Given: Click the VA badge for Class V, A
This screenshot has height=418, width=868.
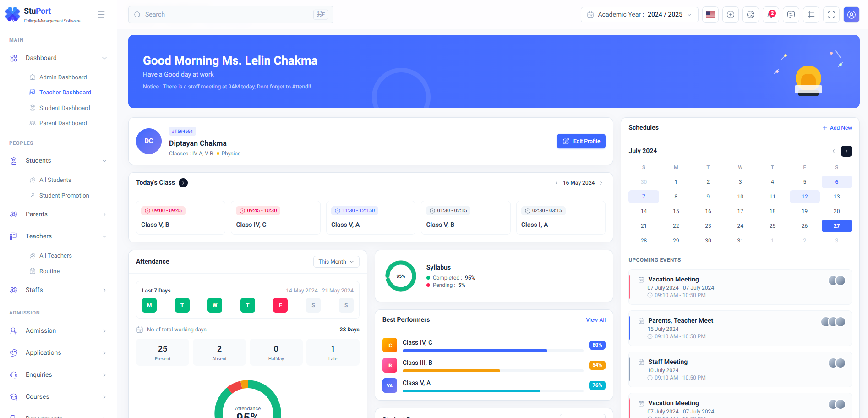Looking at the screenshot, I should pyautogui.click(x=390, y=385).
